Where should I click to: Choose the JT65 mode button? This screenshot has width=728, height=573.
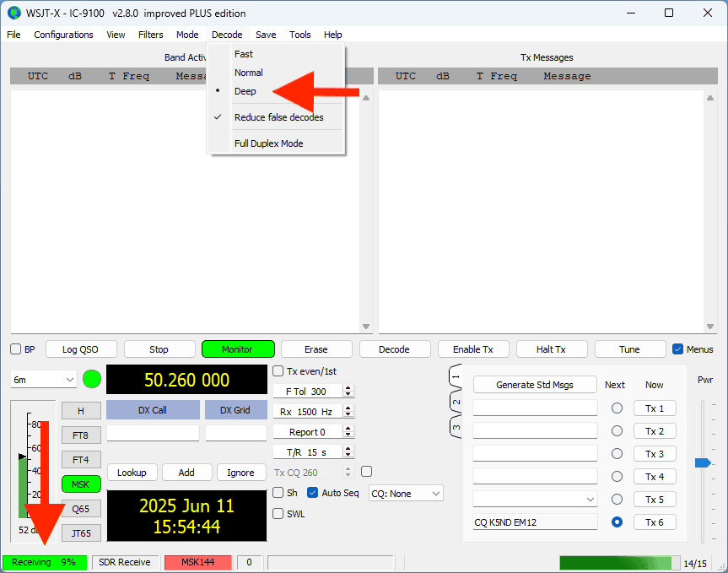[81, 532]
